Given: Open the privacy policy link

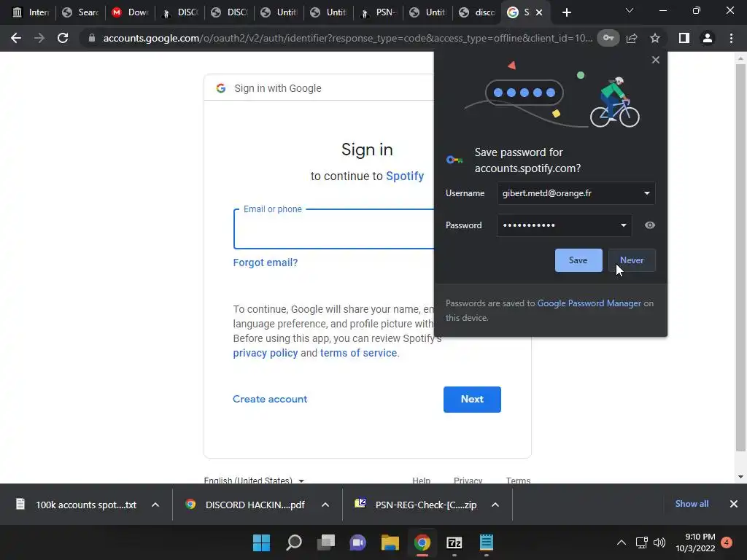Looking at the screenshot, I should coord(266,354).
